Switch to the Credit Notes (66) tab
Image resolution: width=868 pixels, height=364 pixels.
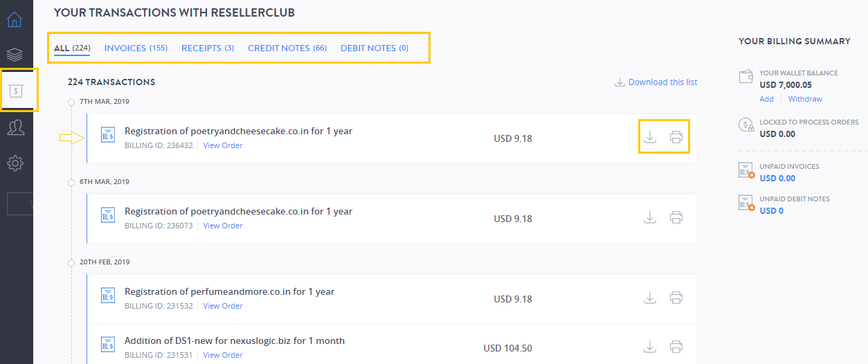[x=287, y=48]
